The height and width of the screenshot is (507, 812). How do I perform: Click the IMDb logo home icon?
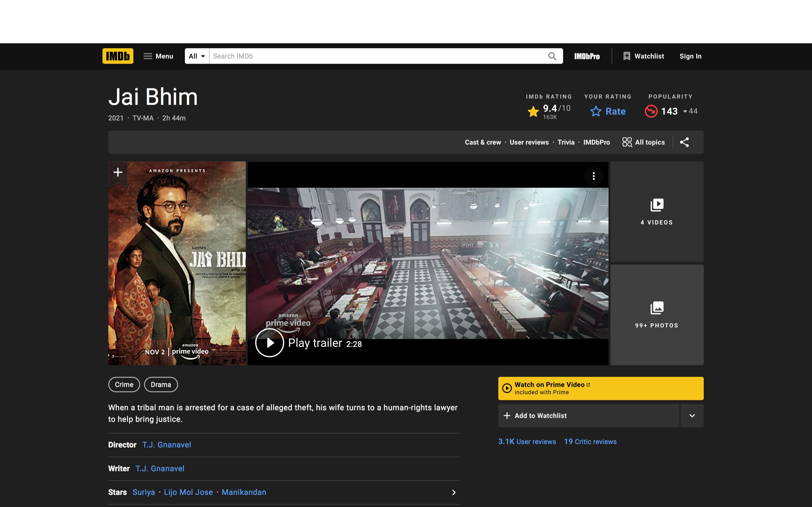[x=118, y=56]
